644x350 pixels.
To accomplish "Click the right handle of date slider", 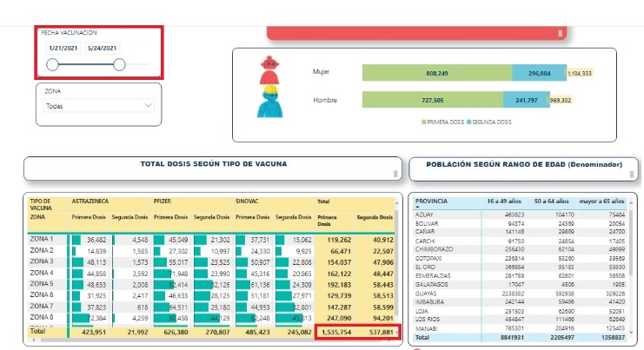I will pos(118,64).
